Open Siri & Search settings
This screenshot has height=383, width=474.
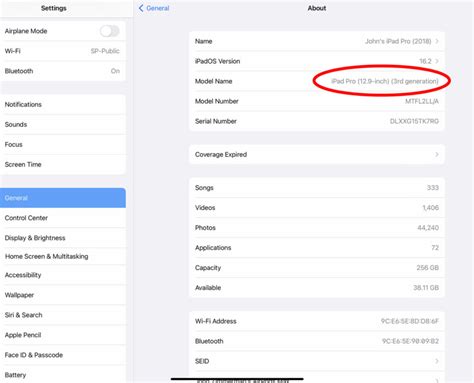pos(63,315)
